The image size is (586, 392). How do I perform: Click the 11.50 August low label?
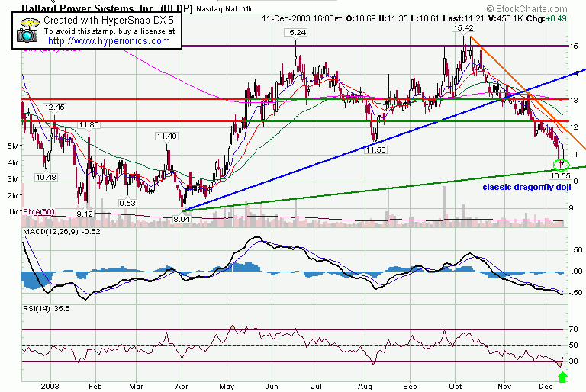click(x=375, y=149)
